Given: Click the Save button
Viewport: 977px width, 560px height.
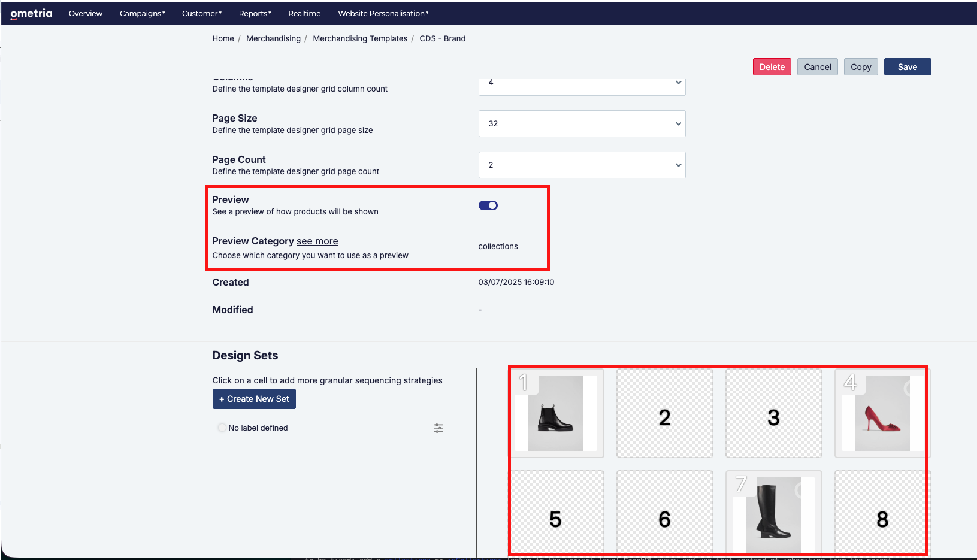Looking at the screenshot, I should pos(908,67).
